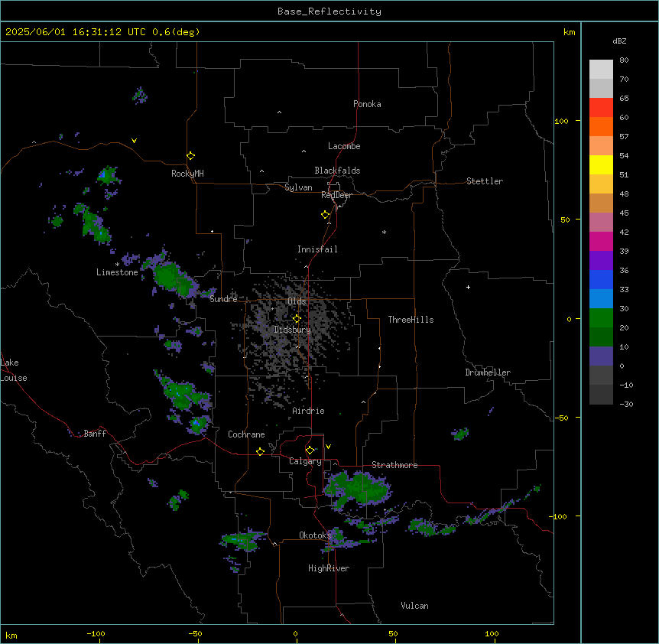The image size is (659, 644).
Task: Click the km unit label at top right
Action: click(x=570, y=32)
